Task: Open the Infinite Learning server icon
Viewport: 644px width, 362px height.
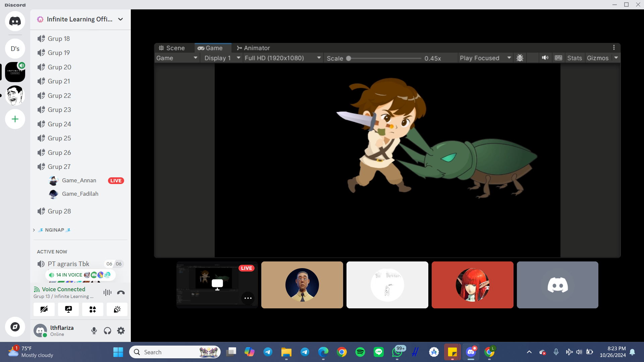Action: pos(15,72)
